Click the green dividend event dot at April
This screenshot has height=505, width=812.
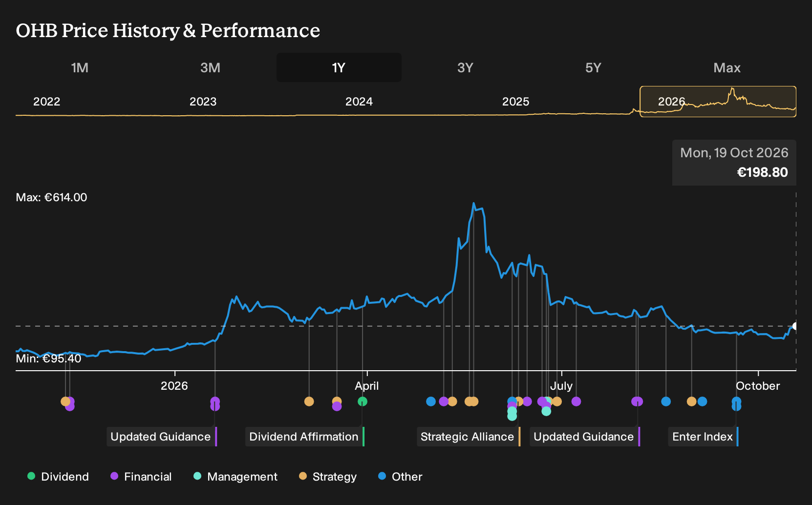coord(363,401)
